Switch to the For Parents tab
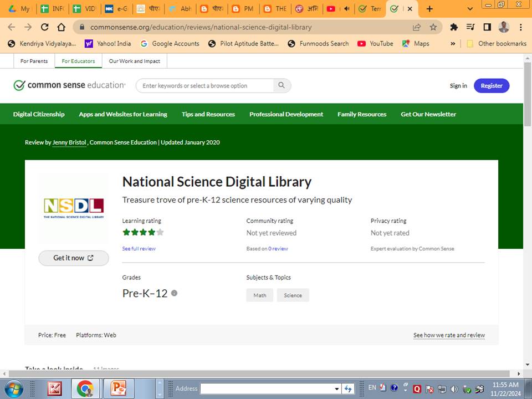Viewport: 532px width, 399px height. (34, 61)
